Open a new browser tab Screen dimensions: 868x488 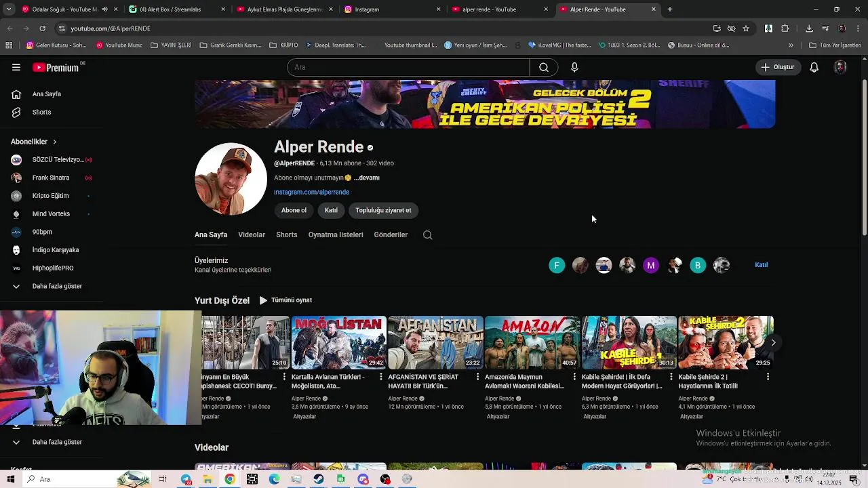pos(669,9)
